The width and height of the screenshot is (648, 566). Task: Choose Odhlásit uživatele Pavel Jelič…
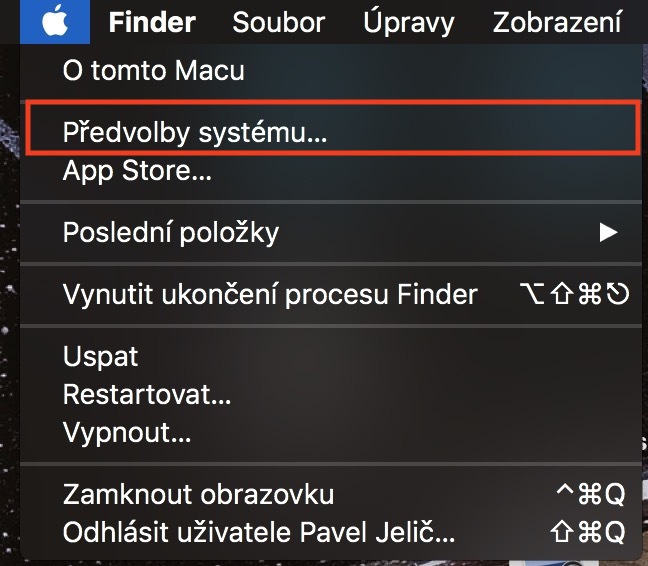[x=259, y=532]
